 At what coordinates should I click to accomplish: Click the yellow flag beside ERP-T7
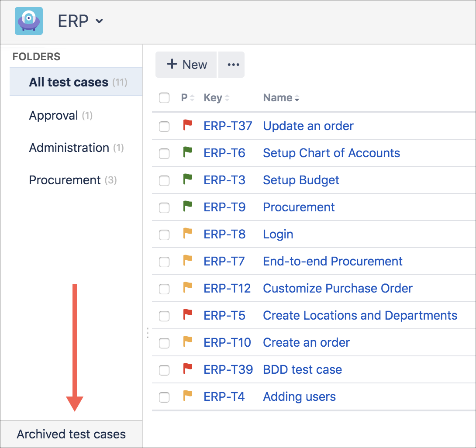coord(187,261)
